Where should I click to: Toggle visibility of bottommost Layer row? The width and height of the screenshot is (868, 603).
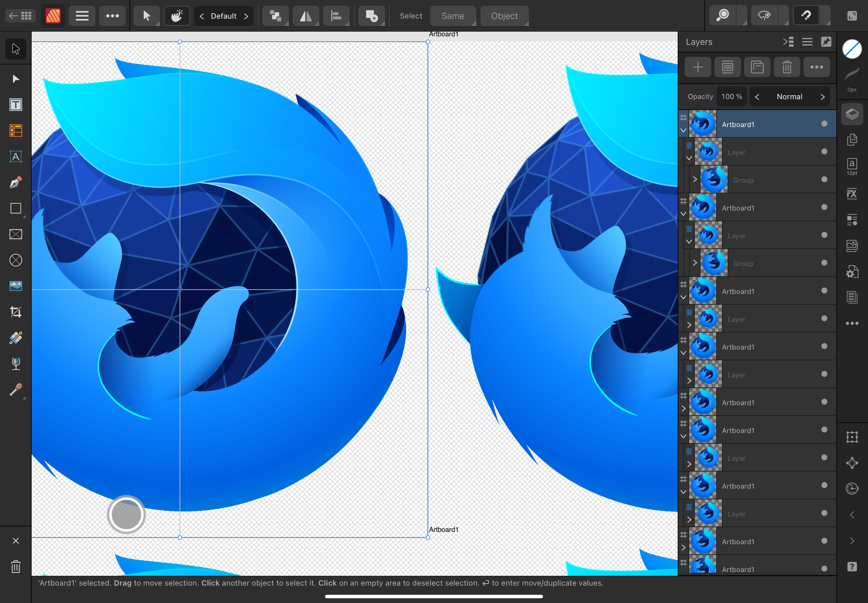click(824, 513)
